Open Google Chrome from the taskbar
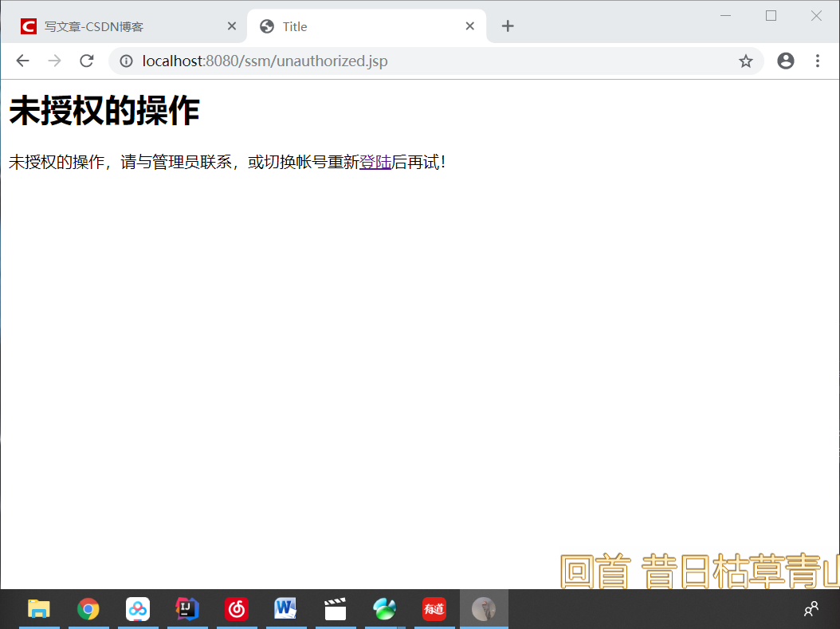Screen dimensions: 840x629 point(88,609)
